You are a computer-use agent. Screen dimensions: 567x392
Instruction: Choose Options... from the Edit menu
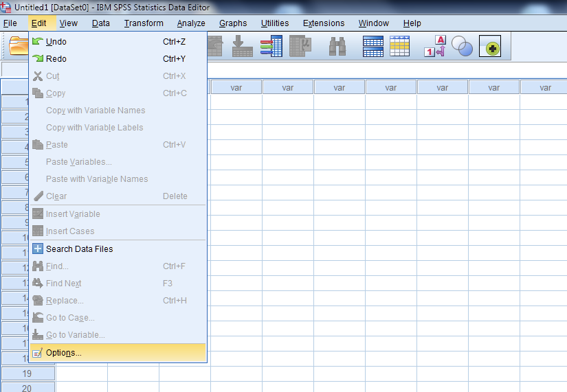pyautogui.click(x=63, y=353)
